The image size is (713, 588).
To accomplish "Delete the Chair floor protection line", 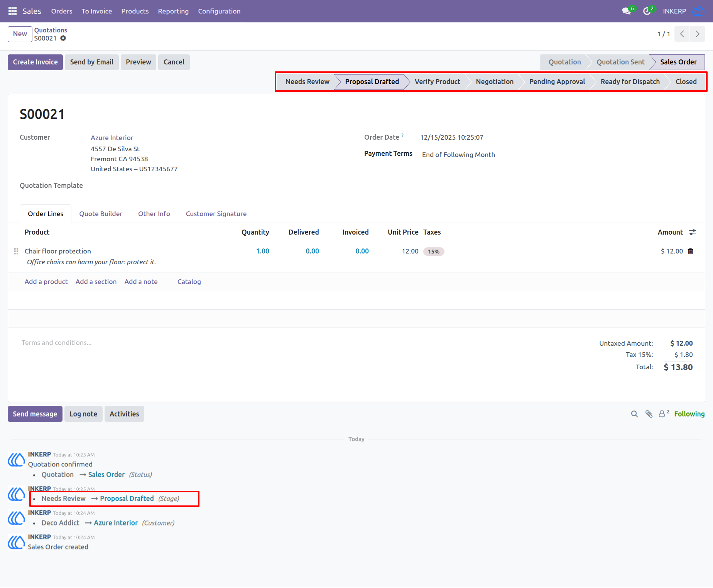I will click(691, 251).
